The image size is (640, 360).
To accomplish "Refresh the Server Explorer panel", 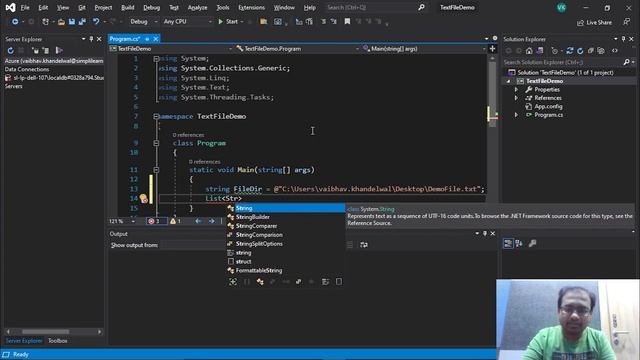I will coord(11,51).
